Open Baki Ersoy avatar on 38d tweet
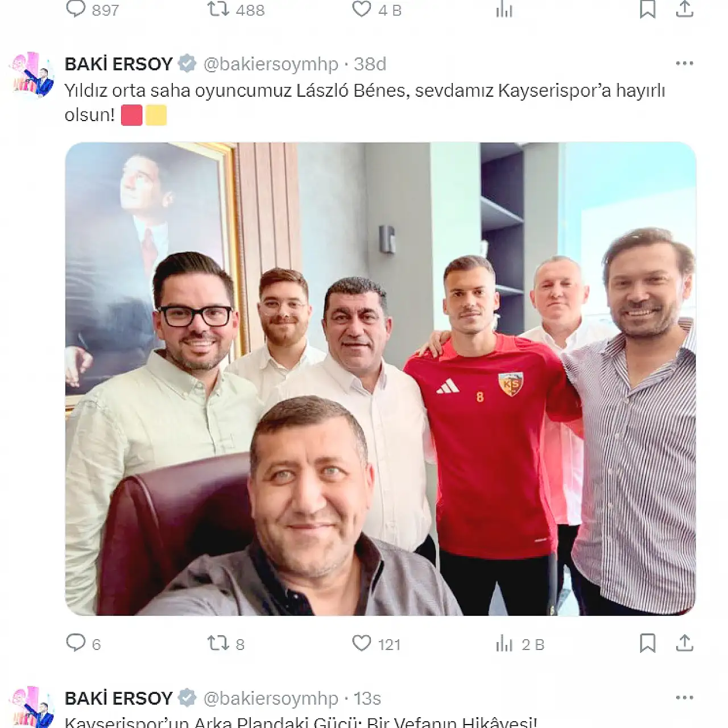The height and width of the screenshot is (728, 728). click(x=32, y=75)
